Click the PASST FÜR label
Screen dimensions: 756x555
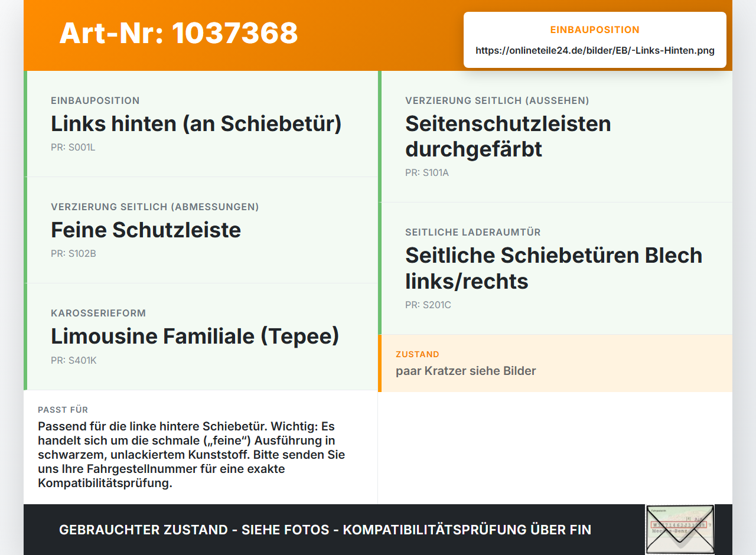click(x=63, y=410)
